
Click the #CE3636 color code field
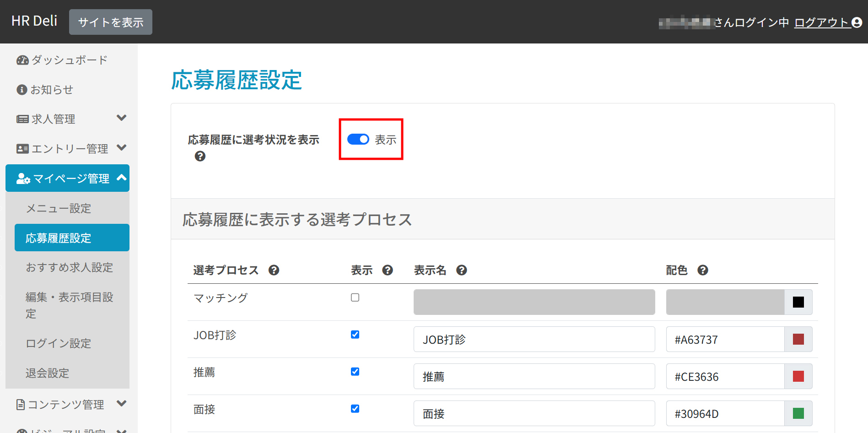tap(725, 376)
